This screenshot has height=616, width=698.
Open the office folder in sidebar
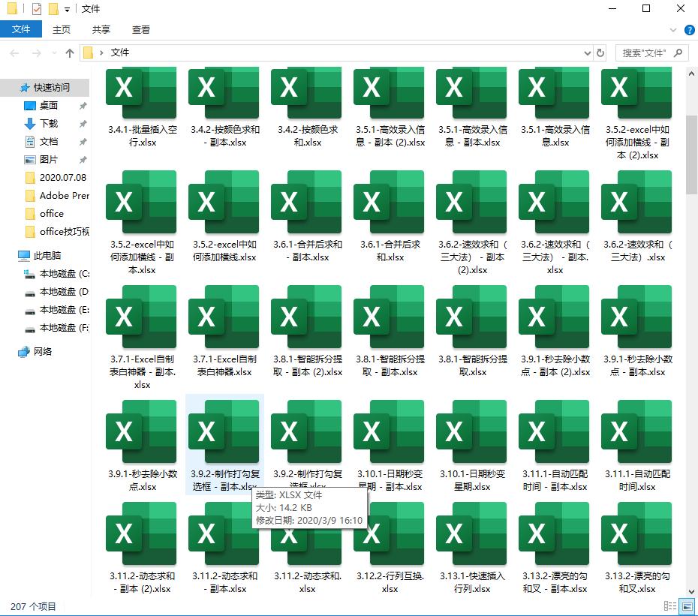[x=44, y=214]
